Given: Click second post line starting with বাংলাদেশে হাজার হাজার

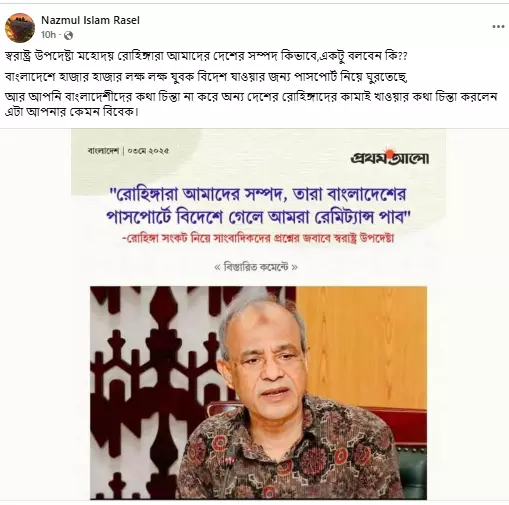Looking at the screenshot, I should (206, 77).
